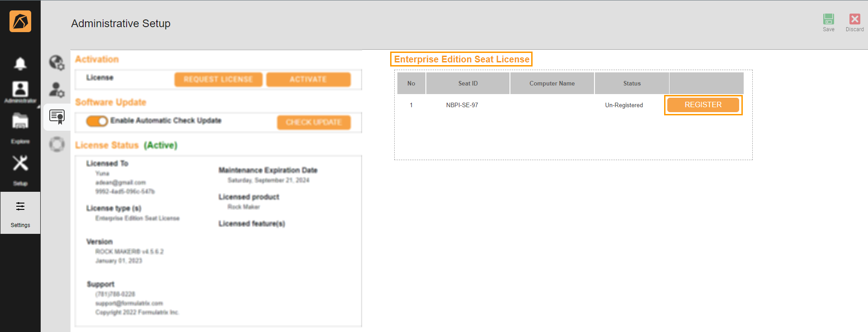Viewport: 868px width, 332px height.
Task: Open the notifications bell icon
Action: point(20,63)
